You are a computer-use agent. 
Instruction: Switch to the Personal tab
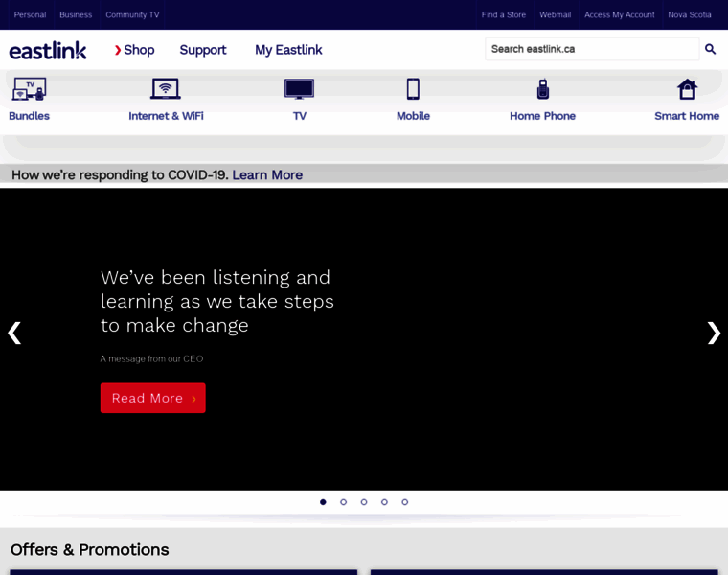[x=31, y=15]
